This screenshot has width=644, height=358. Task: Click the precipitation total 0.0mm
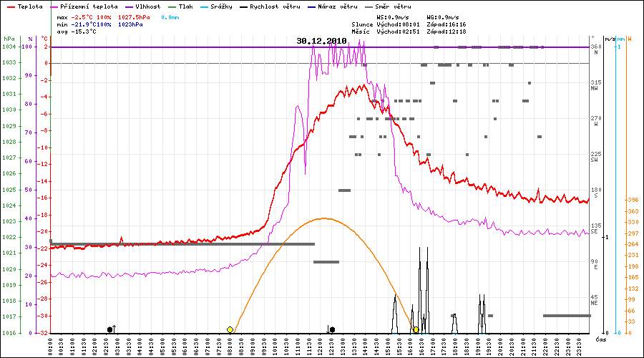(170, 18)
